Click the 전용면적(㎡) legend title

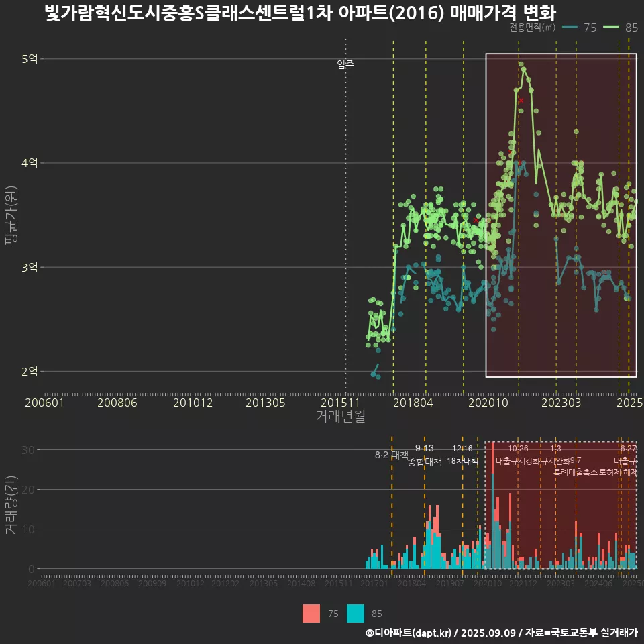532,28
